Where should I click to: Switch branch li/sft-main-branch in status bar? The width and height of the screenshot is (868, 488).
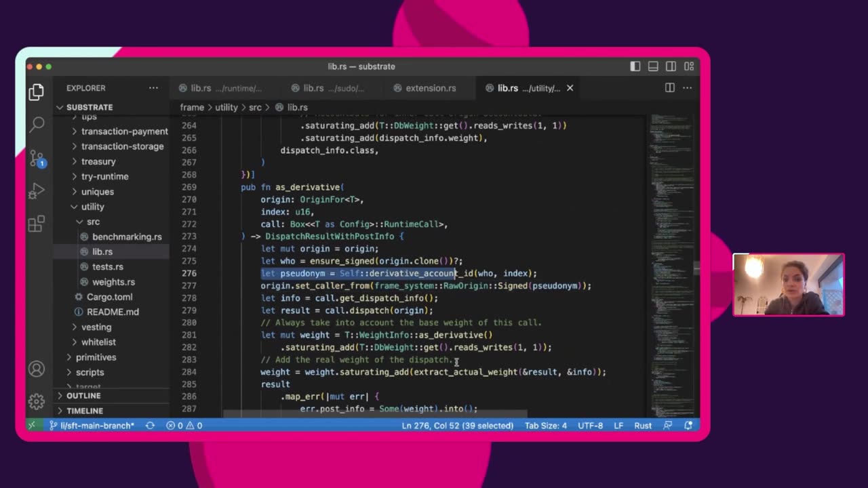pyautogui.click(x=92, y=426)
